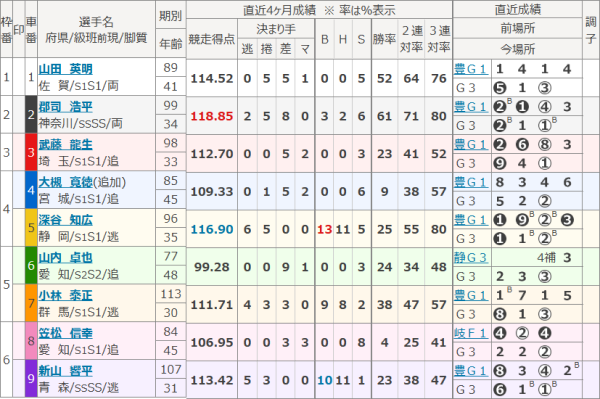Click the 勝率 column header

pos(384,39)
